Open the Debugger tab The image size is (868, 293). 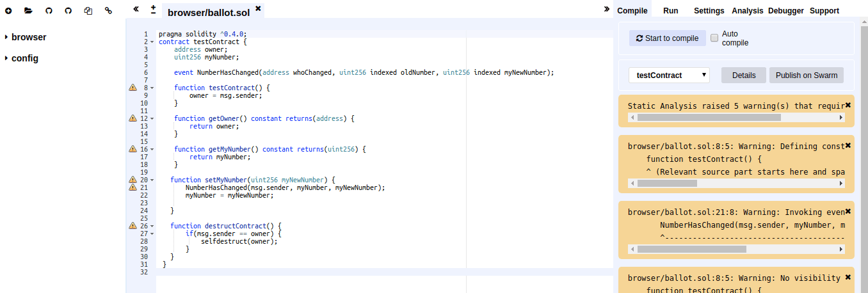pyautogui.click(x=785, y=11)
